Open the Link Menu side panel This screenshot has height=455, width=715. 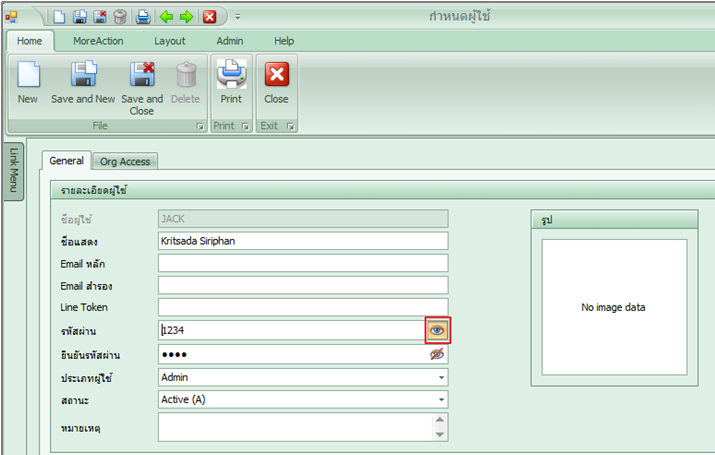(x=14, y=169)
